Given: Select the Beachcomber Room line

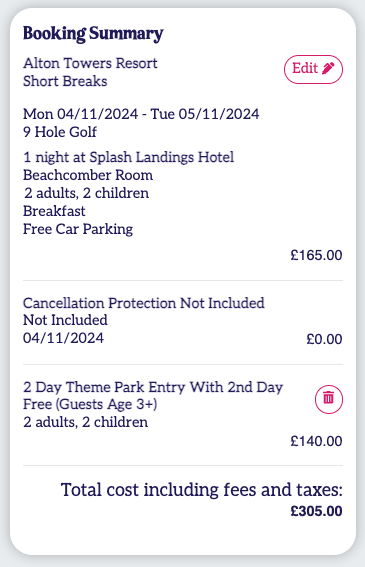Looking at the screenshot, I should [x=88, y=175].
